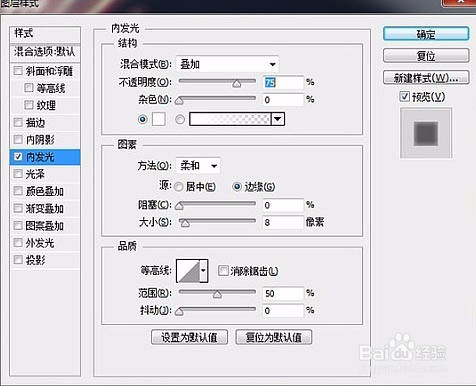Click the 杂色 noise value field

[x=283, y=100]
